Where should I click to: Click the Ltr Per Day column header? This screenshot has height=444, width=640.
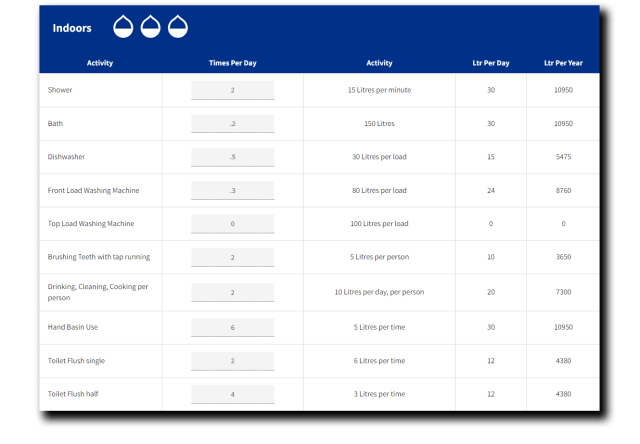pos(491,63)
